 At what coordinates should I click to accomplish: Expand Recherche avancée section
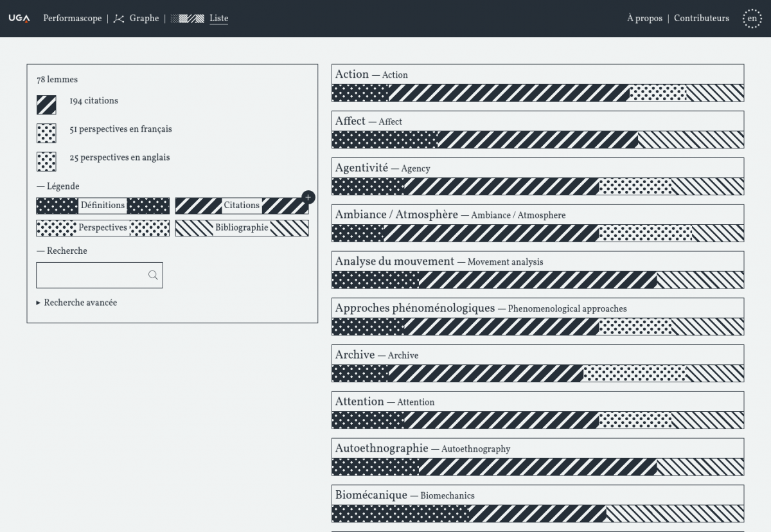tap(77, 303)
